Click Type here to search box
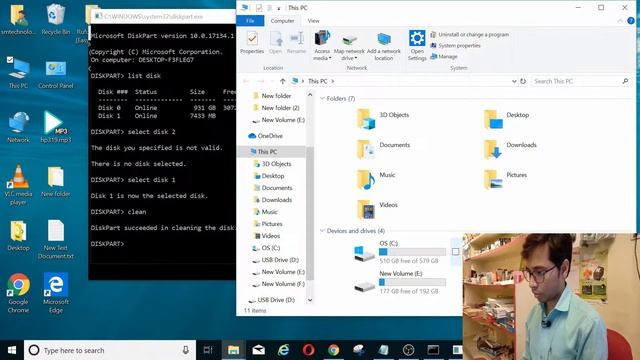The image size is (640, 360). pos(110,350)
